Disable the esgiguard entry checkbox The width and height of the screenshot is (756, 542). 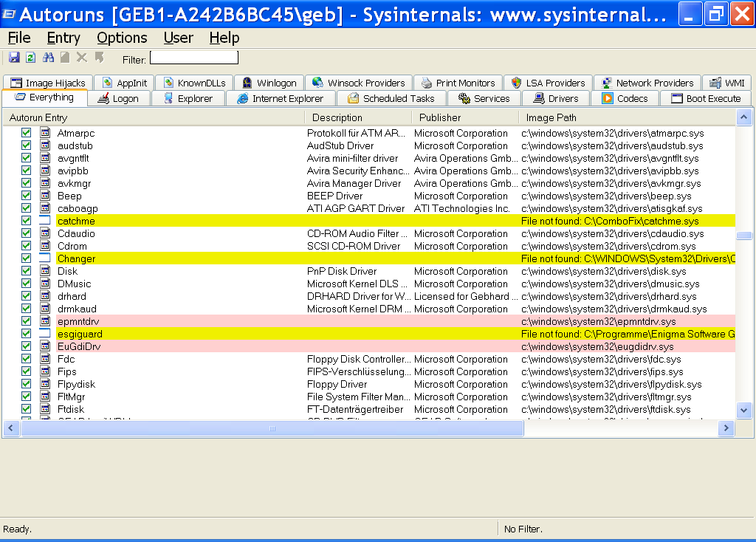(26, 333)
